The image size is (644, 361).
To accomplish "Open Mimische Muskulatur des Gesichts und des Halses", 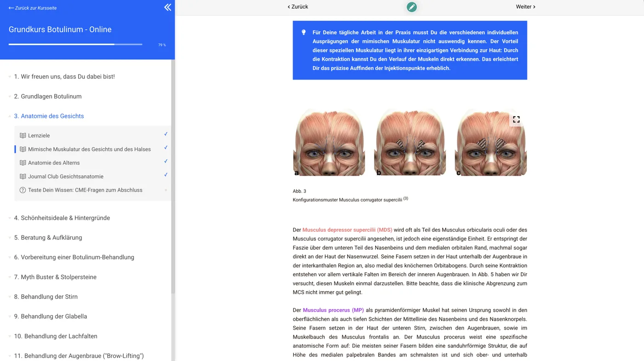I will pos(89,149).
